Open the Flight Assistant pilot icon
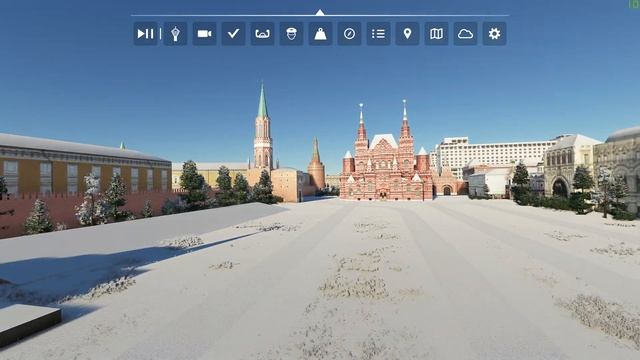The height and width of the screenshot is (360, 640). (x=291, y=33)
